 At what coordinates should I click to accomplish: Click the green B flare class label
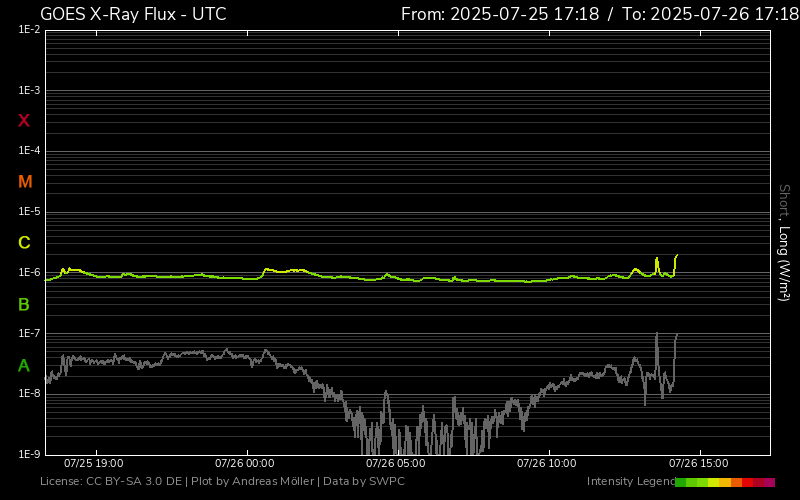pyautogui.click(x=24, y=304)
